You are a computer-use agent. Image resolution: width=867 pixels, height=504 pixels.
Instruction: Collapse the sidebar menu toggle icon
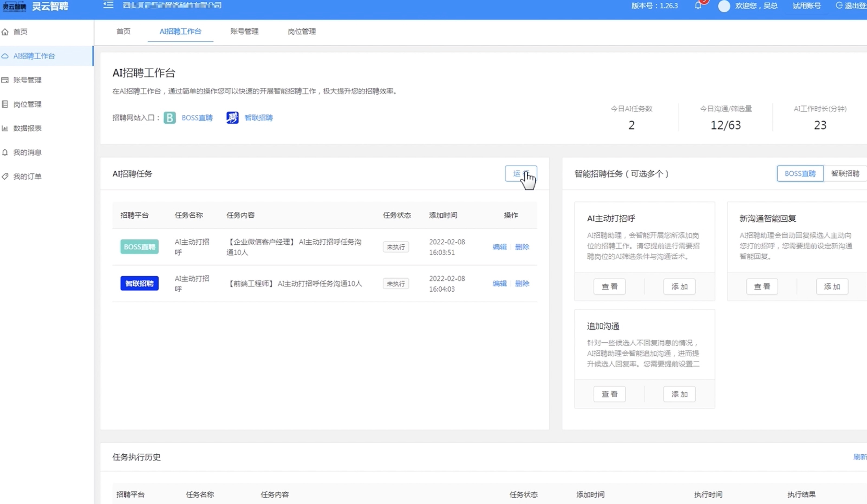108,5
